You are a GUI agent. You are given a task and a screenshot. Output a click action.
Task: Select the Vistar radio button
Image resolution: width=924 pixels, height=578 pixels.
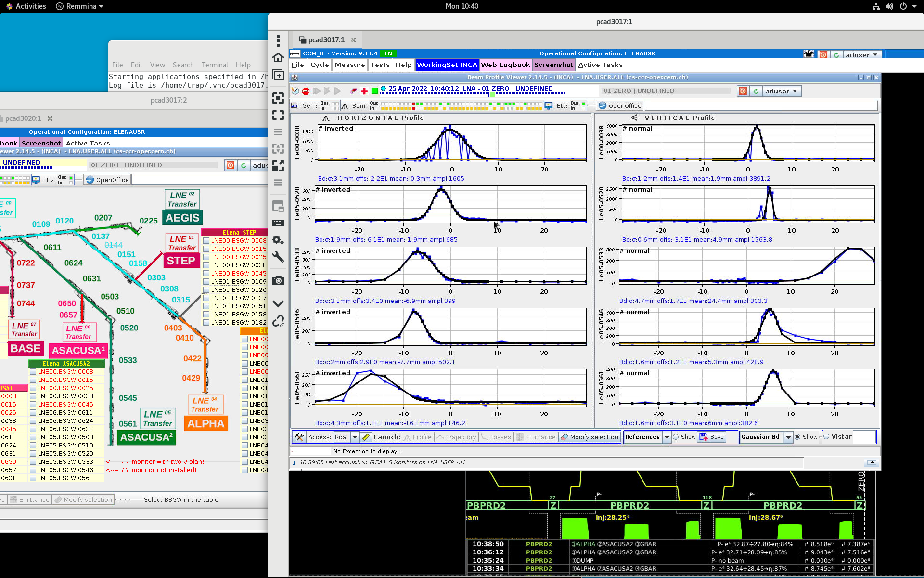coord(827,437)
